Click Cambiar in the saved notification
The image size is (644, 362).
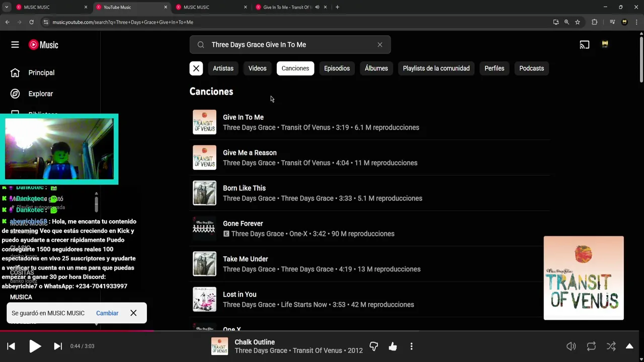[x=107, y=313]
